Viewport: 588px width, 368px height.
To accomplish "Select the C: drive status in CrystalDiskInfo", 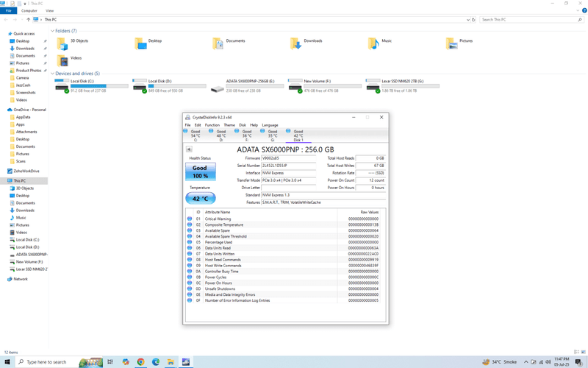I will [193, 135].
